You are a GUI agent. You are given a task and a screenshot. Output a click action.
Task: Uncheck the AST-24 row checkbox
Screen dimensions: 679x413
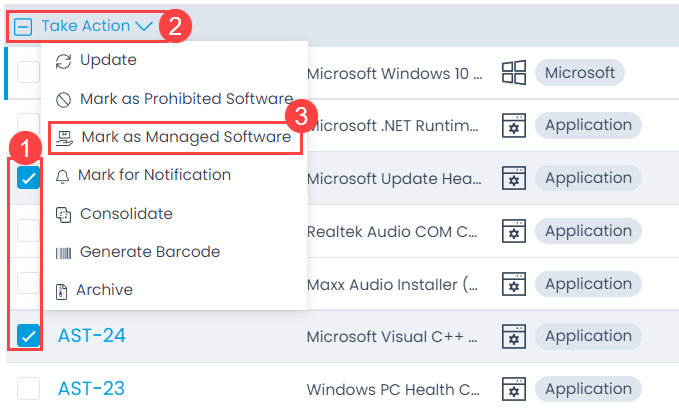pyautogui.click(x=29, y=336)
